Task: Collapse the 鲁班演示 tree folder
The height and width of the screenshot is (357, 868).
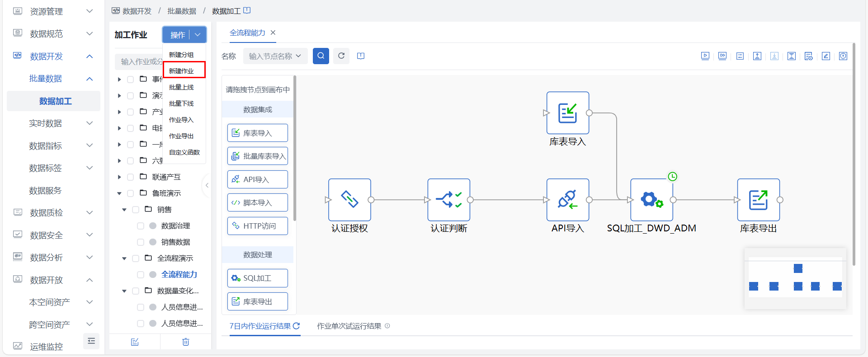Action: 119,193
